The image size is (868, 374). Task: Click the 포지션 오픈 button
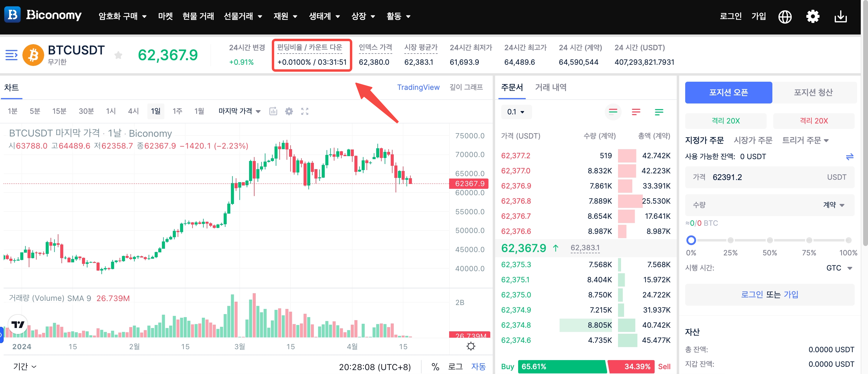point(728,92)
